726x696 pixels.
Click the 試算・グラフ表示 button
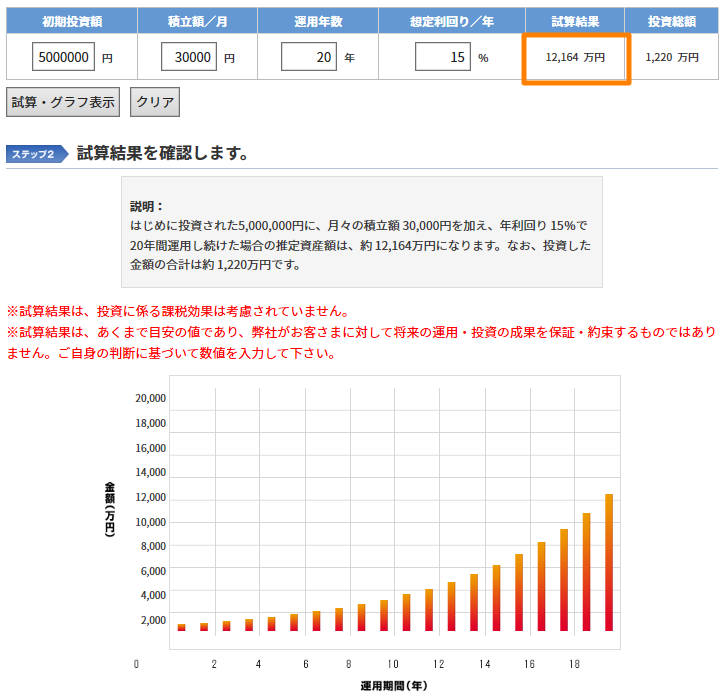[x=63, y=102]
